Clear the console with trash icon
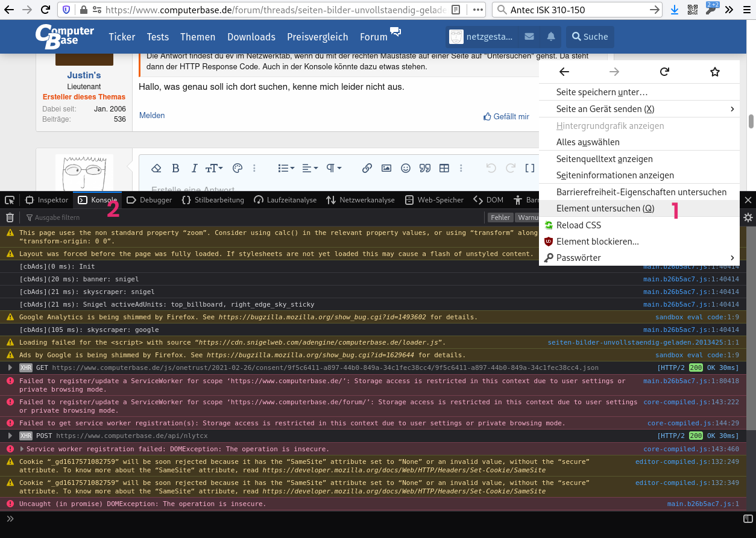 click(10, 217)
